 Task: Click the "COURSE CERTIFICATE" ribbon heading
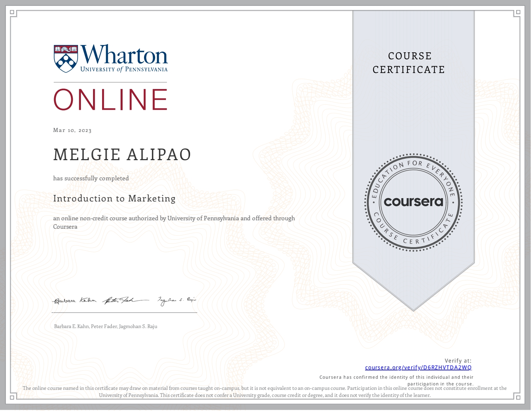[x=409, y=63]
